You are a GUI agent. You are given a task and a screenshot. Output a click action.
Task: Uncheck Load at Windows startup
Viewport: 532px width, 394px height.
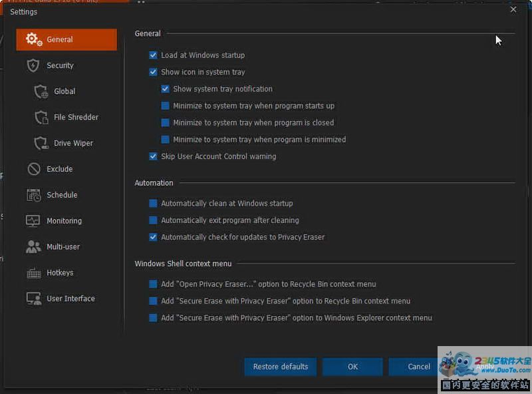[x=153, y=55]
